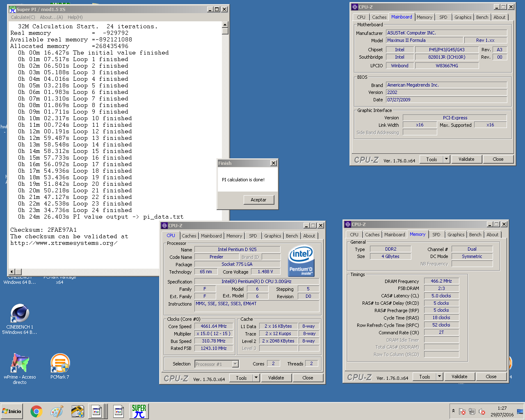Open Graphics tab in CPU-Z CPU window
The height and width of the screenshot is (420, 525).
click(273, 236)
